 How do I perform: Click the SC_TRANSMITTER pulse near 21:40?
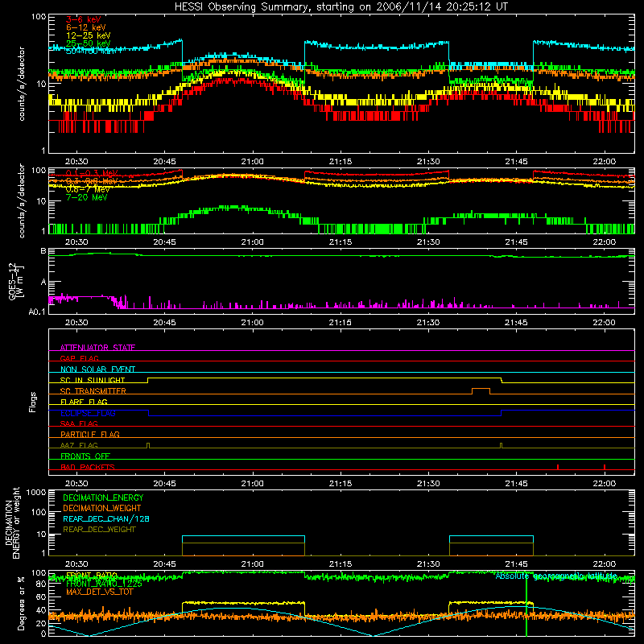pos(481,390)
